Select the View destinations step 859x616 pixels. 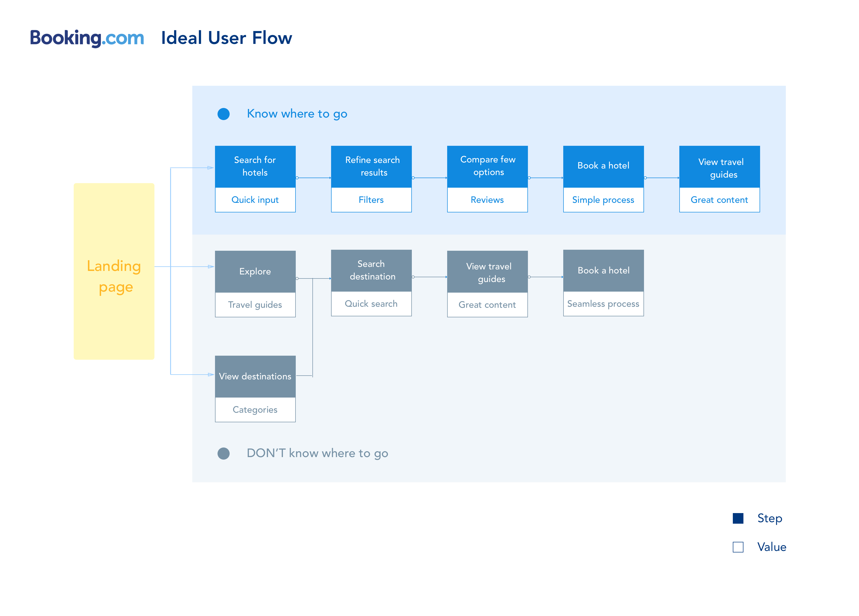coord(255,376)
